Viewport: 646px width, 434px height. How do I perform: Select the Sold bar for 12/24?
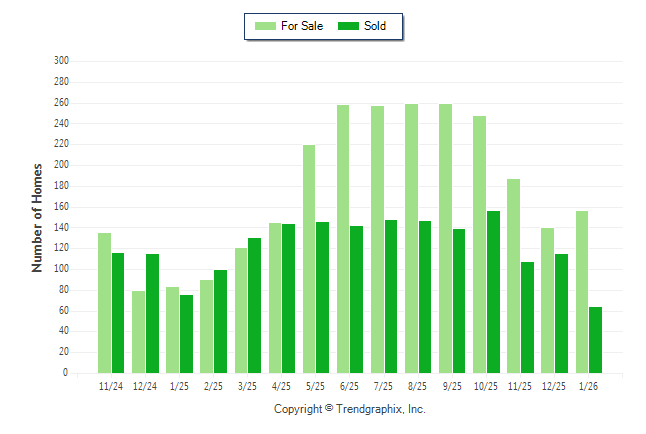152,313
